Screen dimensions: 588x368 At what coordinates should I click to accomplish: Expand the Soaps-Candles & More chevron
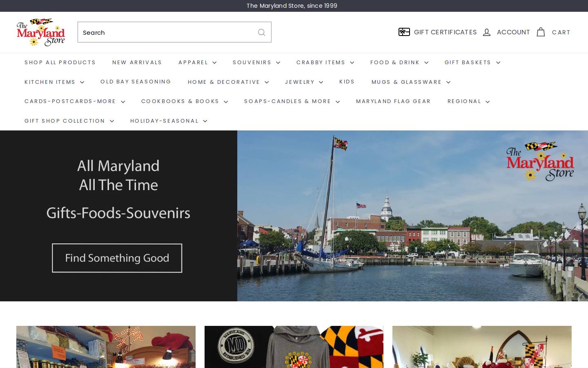(x=338, y=102)
